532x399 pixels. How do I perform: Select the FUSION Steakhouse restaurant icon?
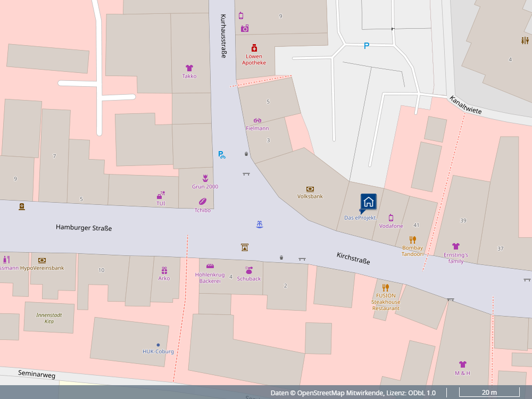tap(386, 288)
